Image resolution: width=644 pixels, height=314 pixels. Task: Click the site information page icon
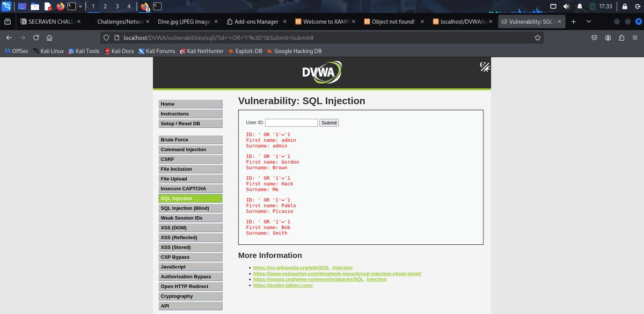tap(116, 38)
